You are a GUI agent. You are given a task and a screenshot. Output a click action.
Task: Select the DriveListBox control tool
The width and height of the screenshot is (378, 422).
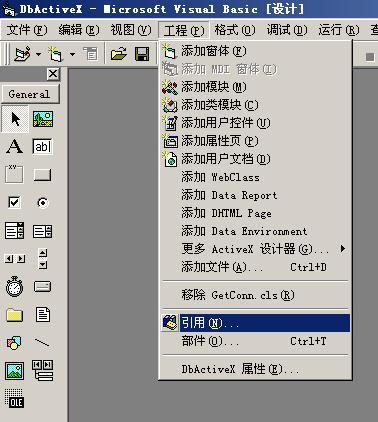point(43,286)
